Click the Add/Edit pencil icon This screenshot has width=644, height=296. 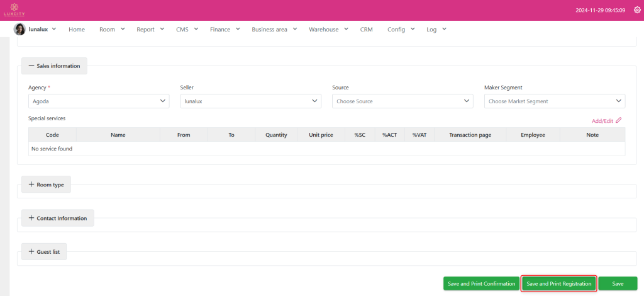tap(618, 120)
